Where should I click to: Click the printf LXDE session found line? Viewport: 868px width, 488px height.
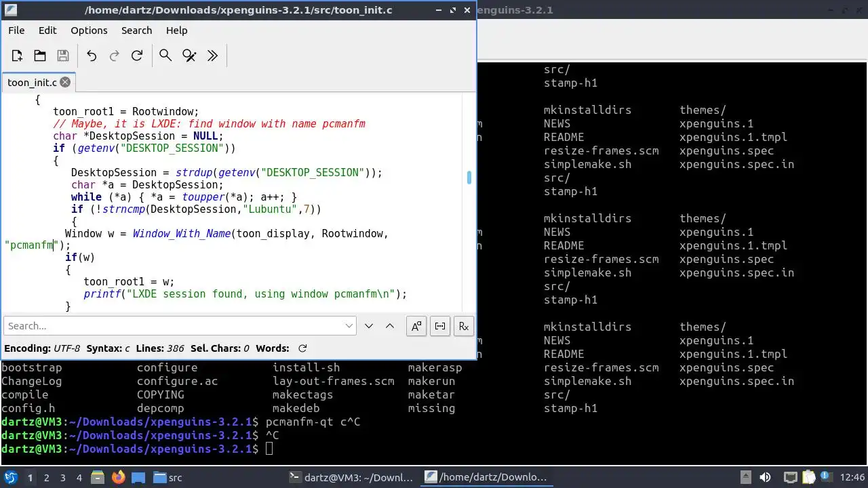(x=245, y=294)
